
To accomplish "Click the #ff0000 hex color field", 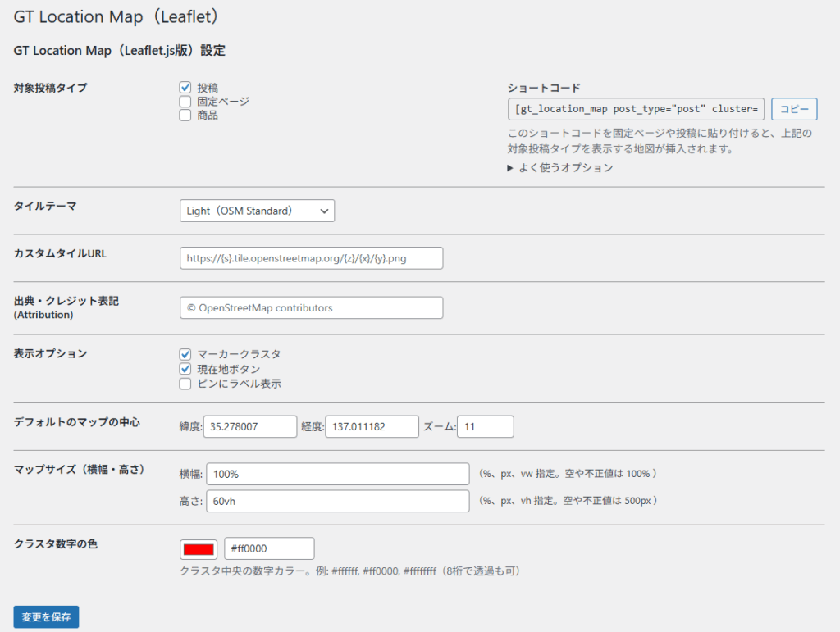I will click(268, 548).
